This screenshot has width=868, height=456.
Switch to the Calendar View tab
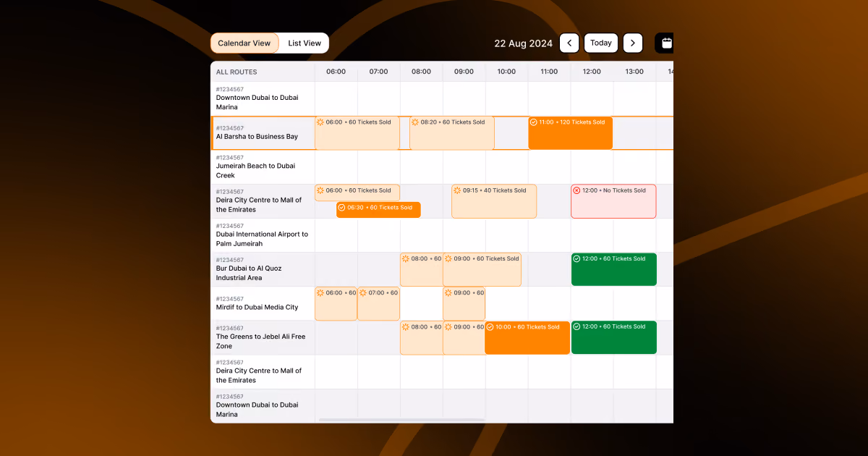coord(244,43)
